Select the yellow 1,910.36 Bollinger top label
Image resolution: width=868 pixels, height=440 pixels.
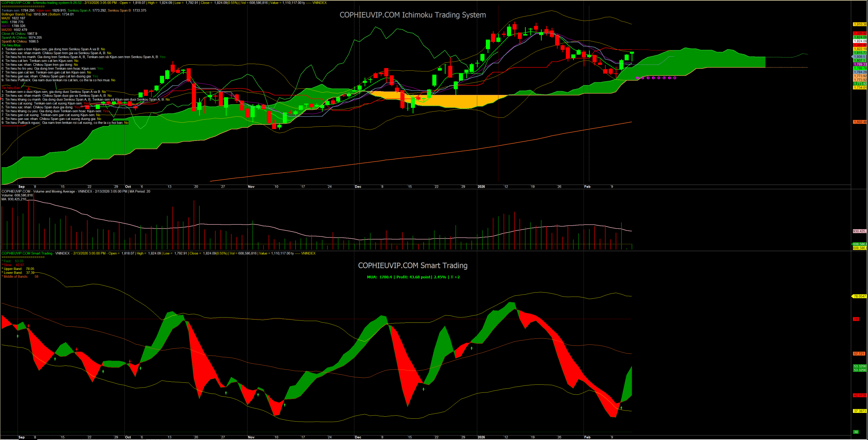(860, 24)
